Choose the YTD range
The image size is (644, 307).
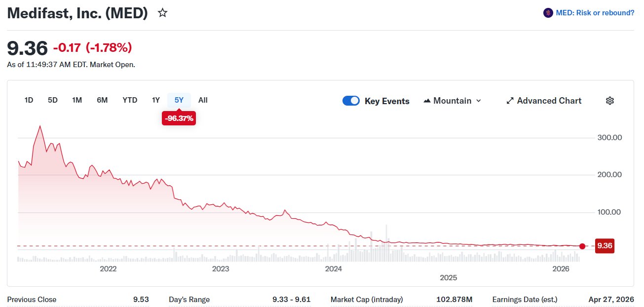[x=130, y=100]
